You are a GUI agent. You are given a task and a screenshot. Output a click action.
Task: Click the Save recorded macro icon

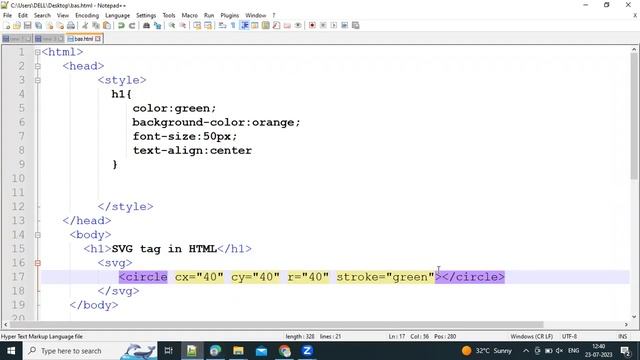[356, 25]
